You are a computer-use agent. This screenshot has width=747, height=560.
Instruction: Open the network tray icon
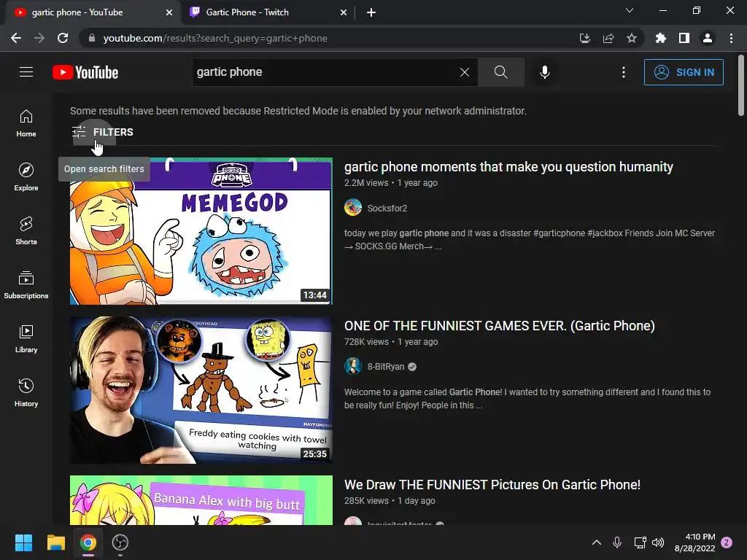(640, 542)
